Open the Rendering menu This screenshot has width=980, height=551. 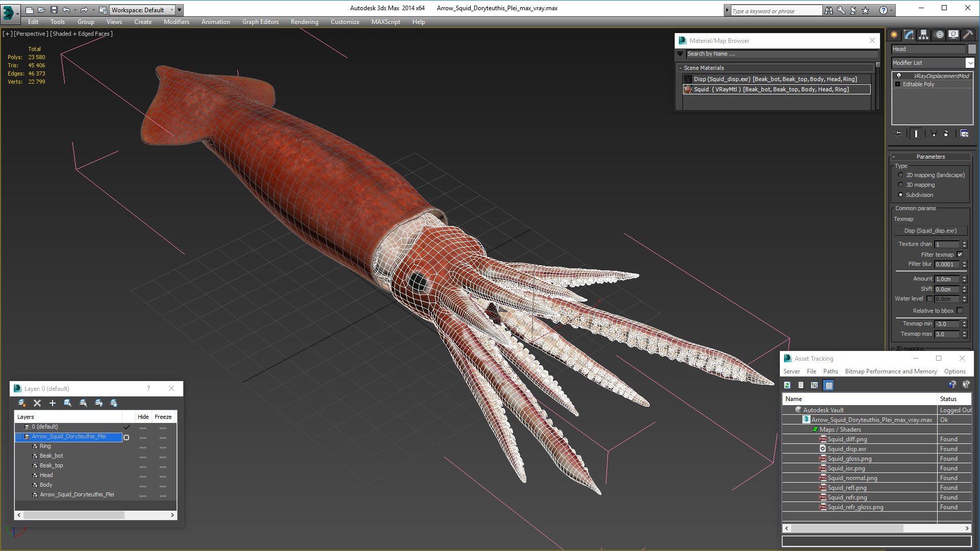pyautogui.click(x=304, y=22)
